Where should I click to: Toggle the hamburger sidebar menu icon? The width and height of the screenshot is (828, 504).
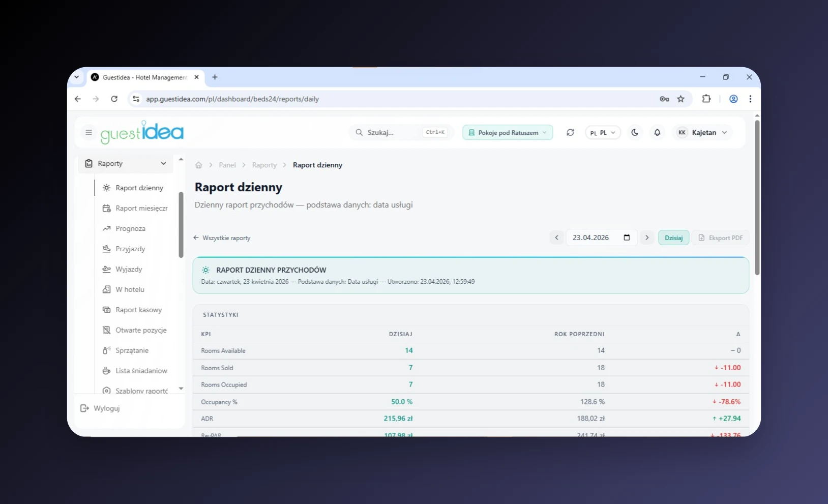(x=88, y=133)
